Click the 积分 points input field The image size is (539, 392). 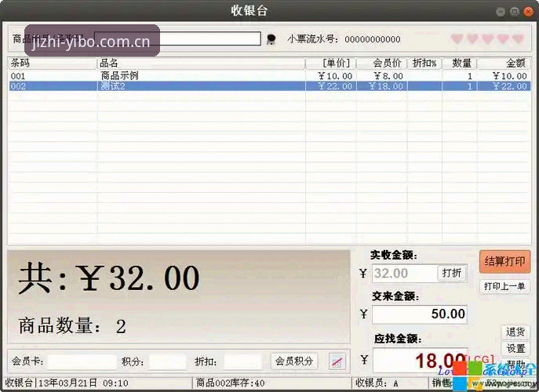[167, 361]
